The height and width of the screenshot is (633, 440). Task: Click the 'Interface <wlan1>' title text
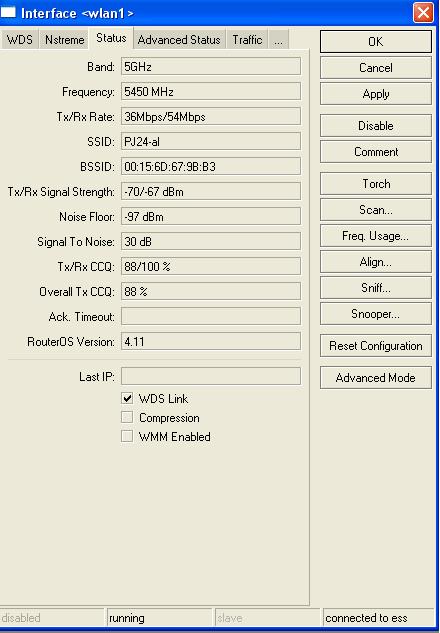[77, 13]
